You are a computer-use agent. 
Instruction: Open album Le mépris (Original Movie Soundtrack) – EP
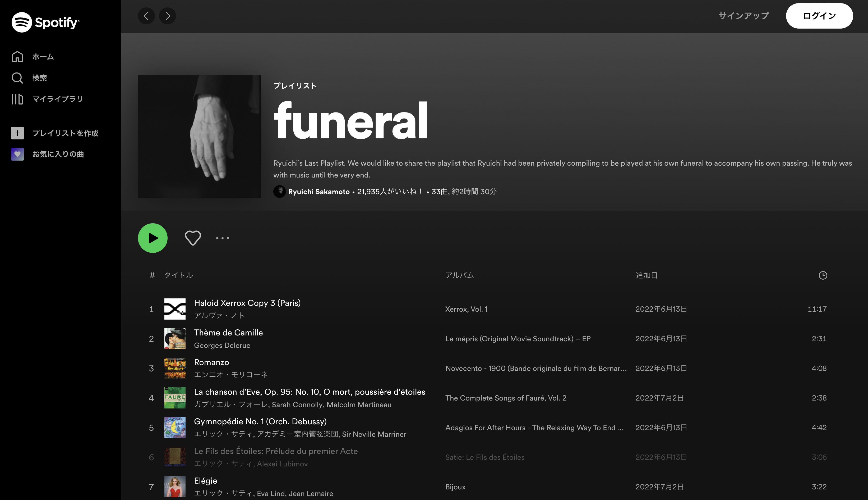click(x=518, y=339)
